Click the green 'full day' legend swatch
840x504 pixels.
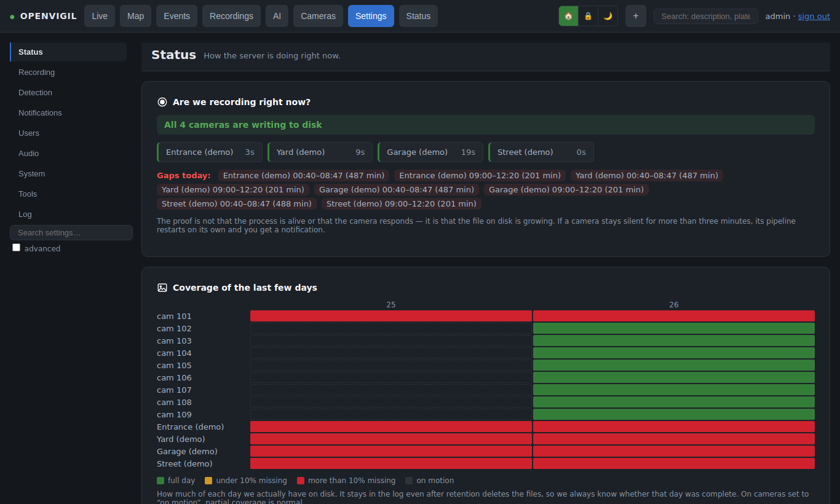coord(160,481)
